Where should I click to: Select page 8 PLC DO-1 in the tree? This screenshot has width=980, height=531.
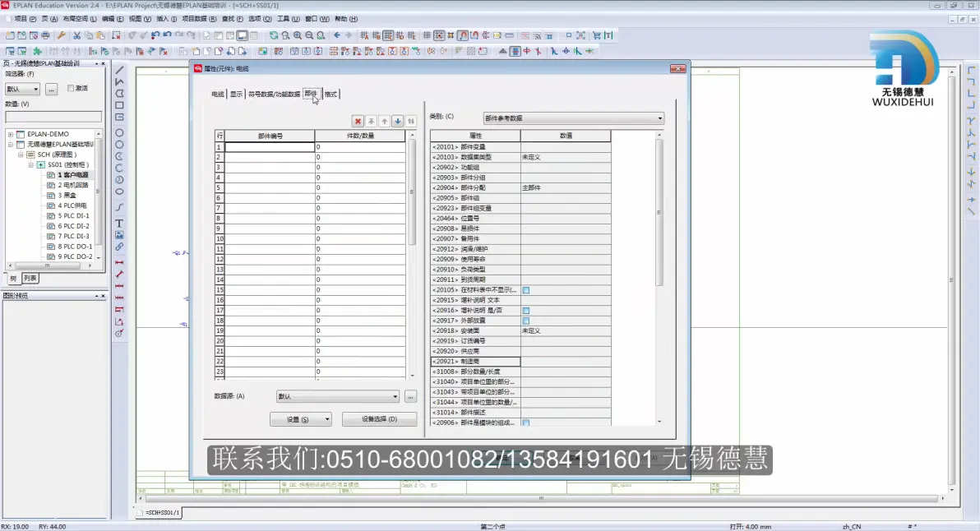tap(74, 247)
